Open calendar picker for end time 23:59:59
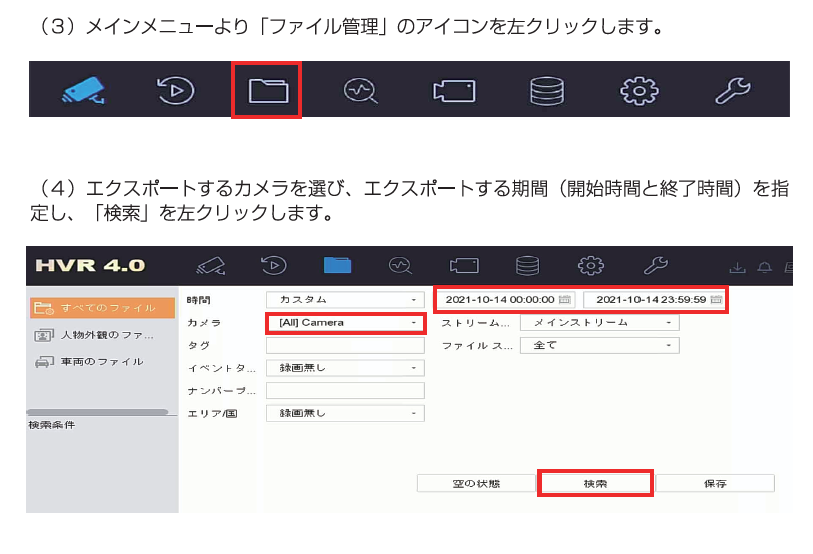This screenshot has height=554, width=813. (715, 299)
